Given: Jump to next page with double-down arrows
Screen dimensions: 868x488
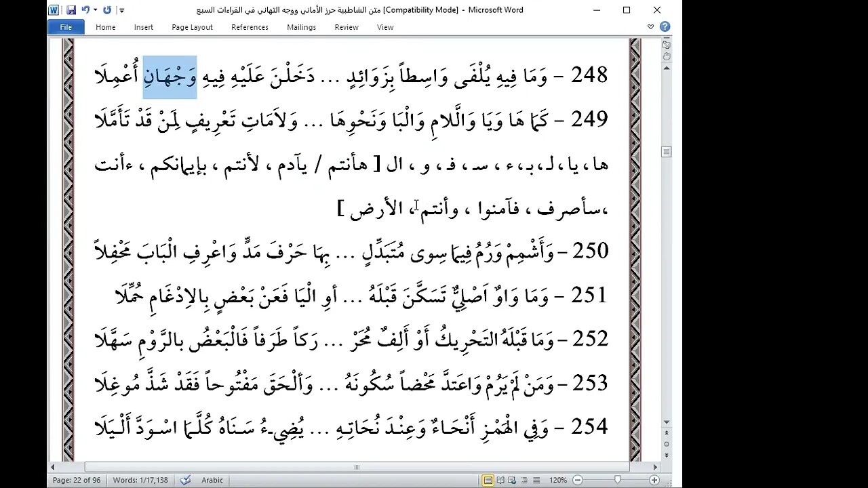Looking at the screenshot, I should tap(666, 455).
